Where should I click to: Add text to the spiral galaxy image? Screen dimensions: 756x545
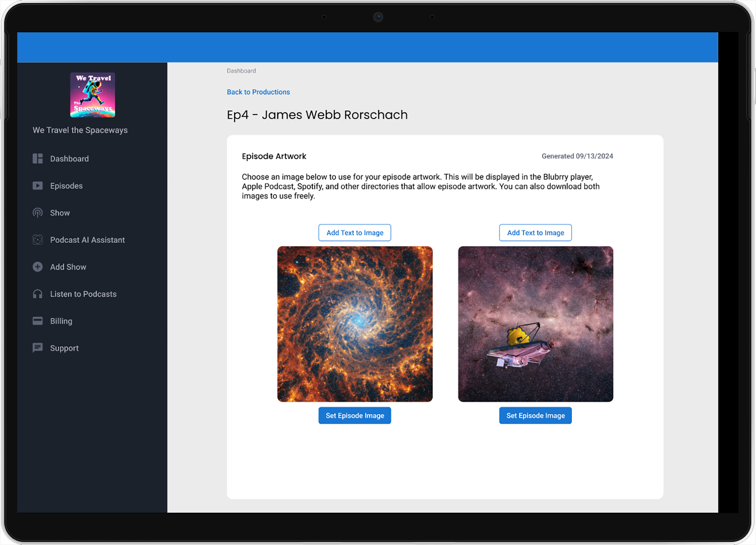coord(354,233)
